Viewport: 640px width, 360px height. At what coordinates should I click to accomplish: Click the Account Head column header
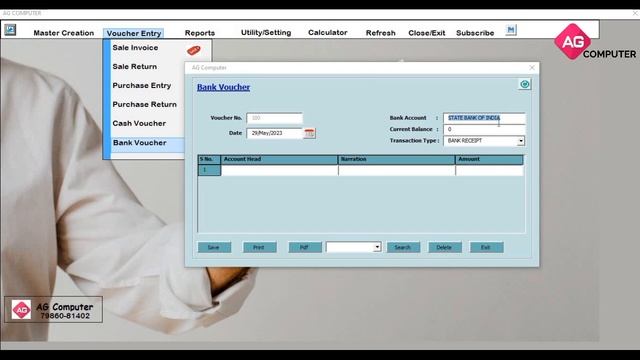click(x=280, y=160)
